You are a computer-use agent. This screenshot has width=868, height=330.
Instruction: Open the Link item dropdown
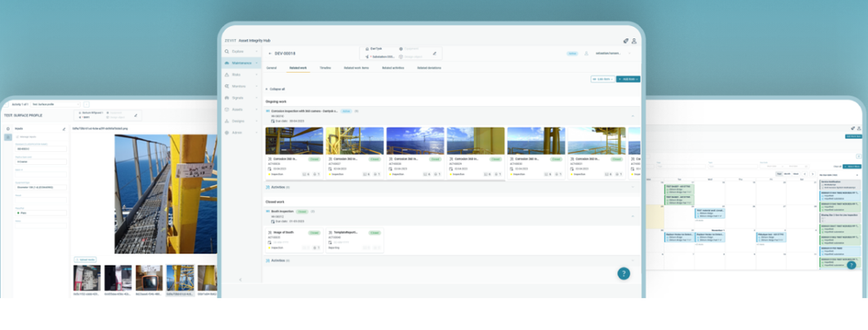pyautogui.click(x=602, y=79)
